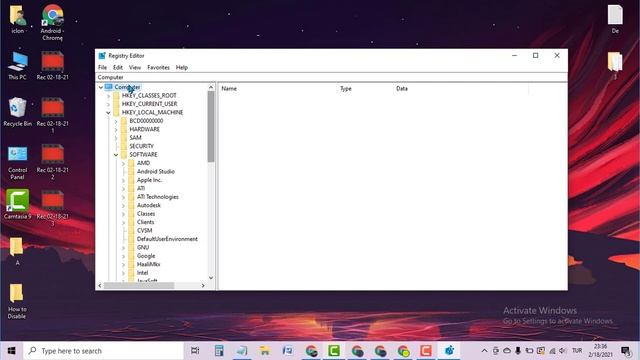Expand the HKEY_CLASSES_ROOT arrow
Screen dimensions: 640x360
tap(109, 96)
